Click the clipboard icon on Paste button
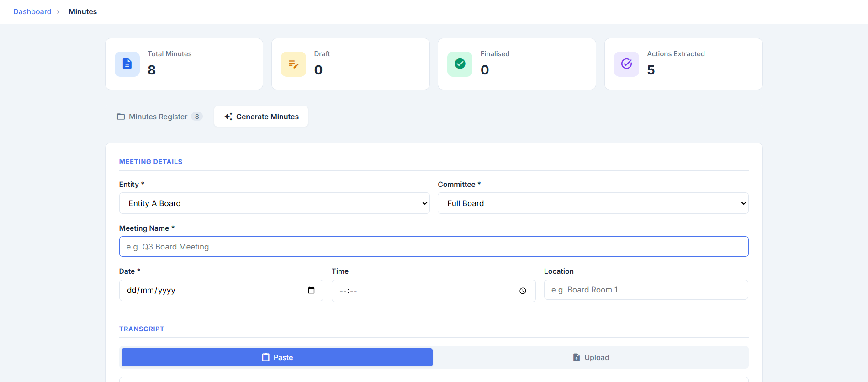Viewport: 868px width, 382px height. point(265,357)
